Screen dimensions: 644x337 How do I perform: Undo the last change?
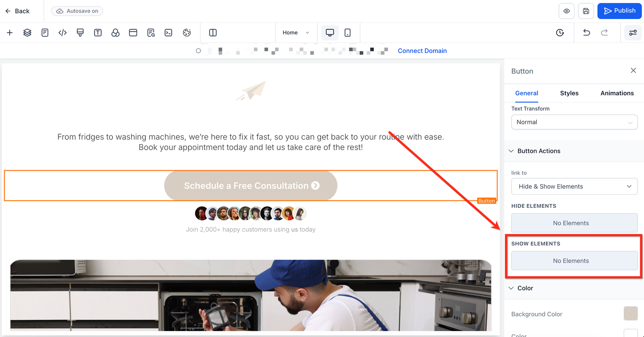[x=586, y=33]
